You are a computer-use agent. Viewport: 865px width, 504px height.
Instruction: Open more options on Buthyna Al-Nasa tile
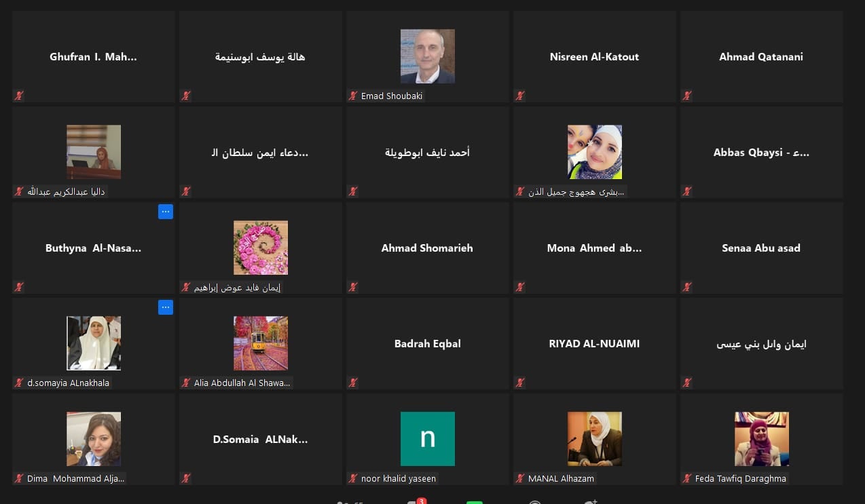(166, 212)
